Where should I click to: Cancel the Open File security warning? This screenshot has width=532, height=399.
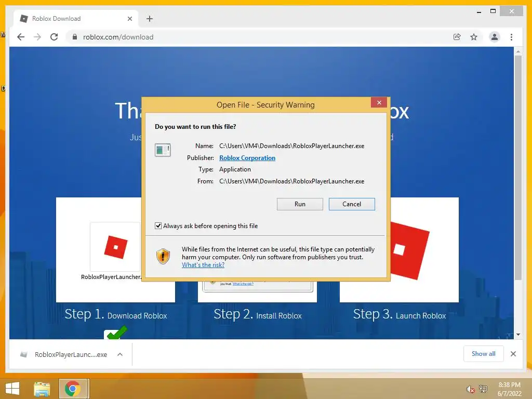tap(352, 204)
